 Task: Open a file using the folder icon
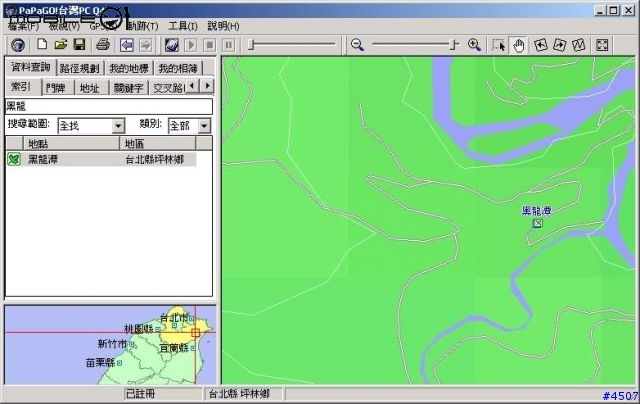pos(61,44)
